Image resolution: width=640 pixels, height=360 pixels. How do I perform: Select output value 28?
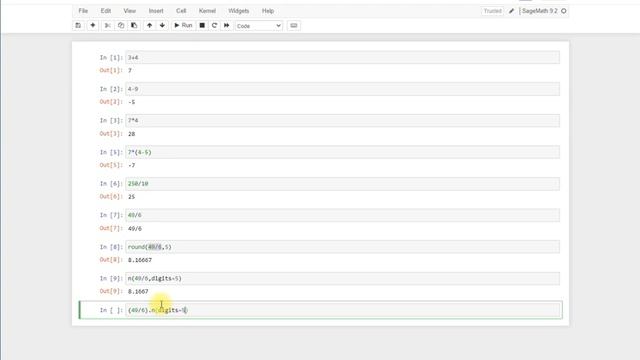[x=131, y=134]
